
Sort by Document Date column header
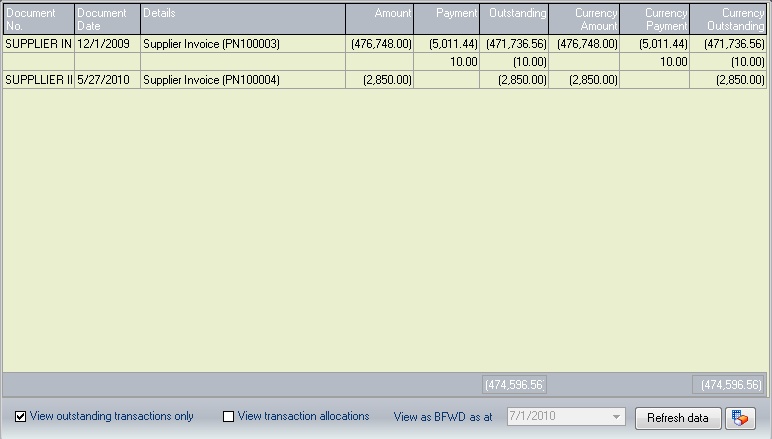coord(107,19)
